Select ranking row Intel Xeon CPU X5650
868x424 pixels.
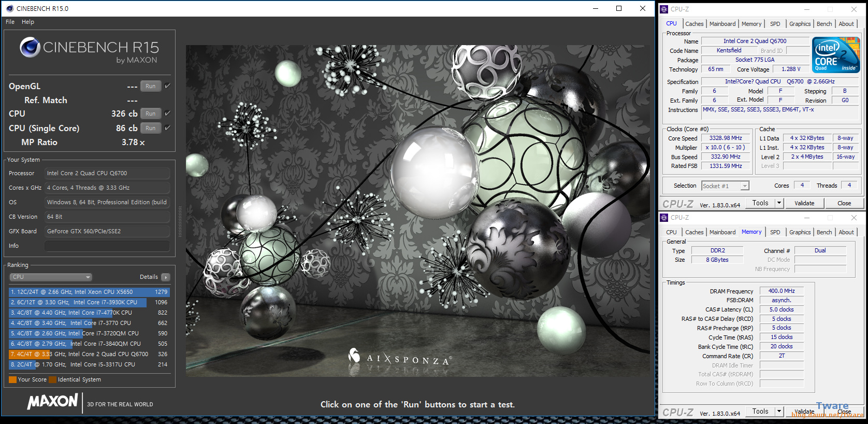89,292
